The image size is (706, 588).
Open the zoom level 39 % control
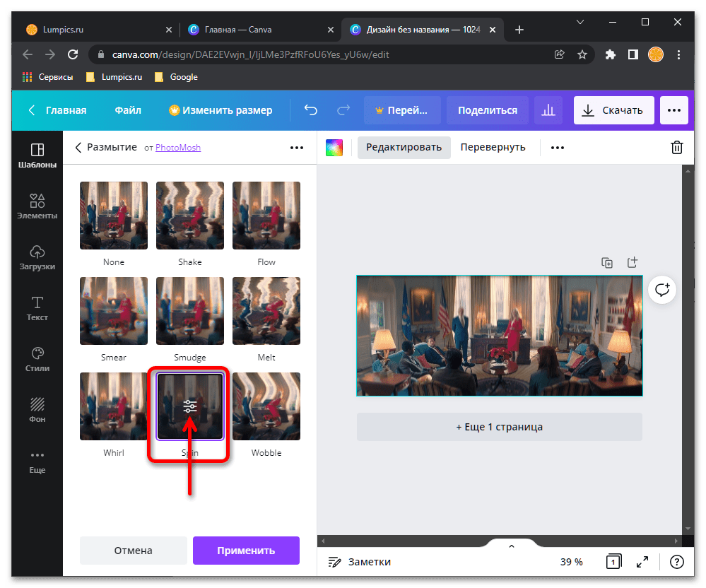(572, 561)
